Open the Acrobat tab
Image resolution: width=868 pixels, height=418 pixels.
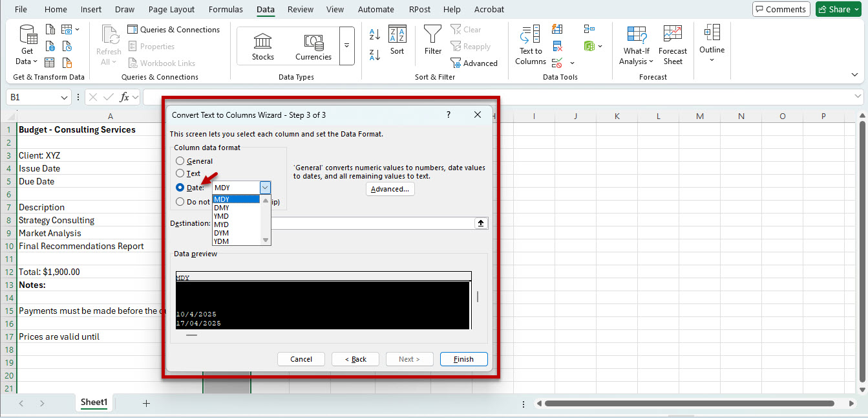489,9
